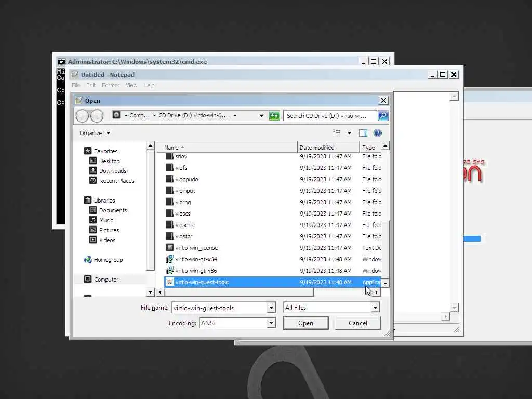
Task: Click the navigation pane down scroll arrow
Action: 151,292
